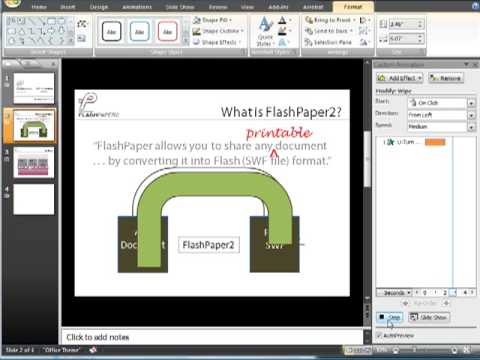Click the orange U-Turn timeline bar
Screen dimensions: 480x360
click(x=435, y=142)
